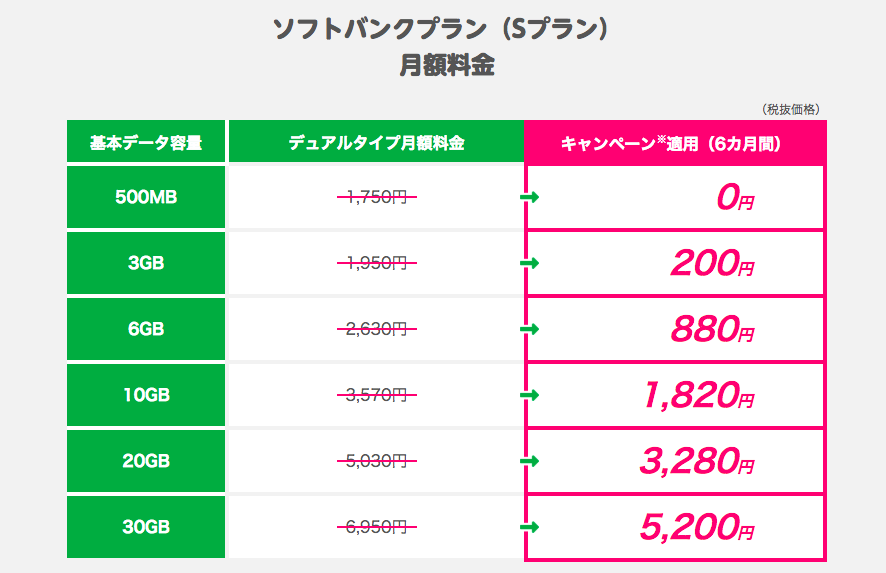Click the green arrow in the 10GB row
This screenshot has width=886, height=573.
click(529, 395)
